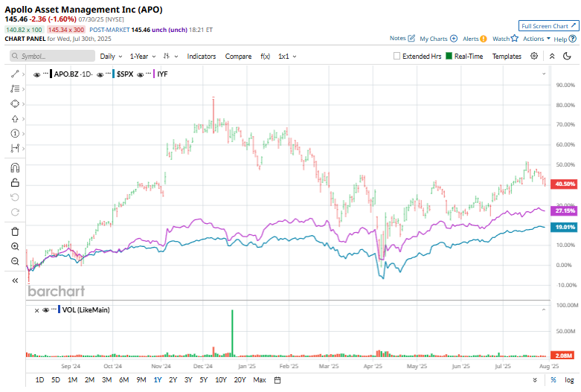
Task: Open the 1-Year period dropdown
Action: 142,57
